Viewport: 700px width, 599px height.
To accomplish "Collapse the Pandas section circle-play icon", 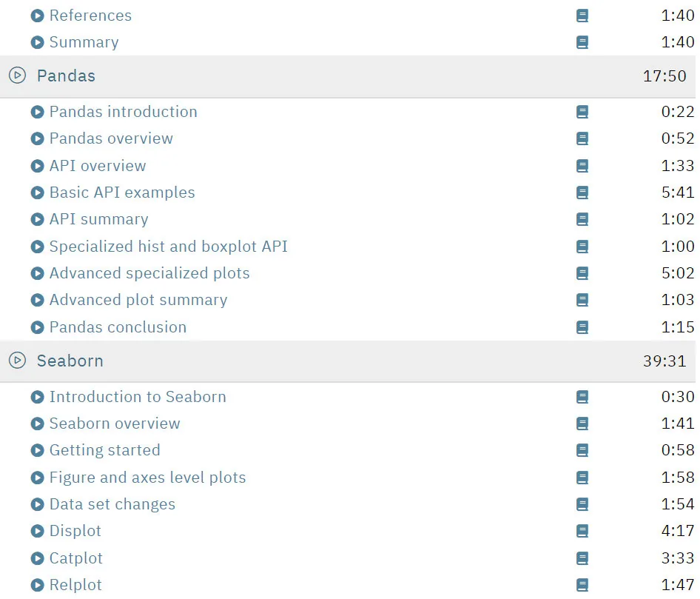I will click(x=18, y=76).
